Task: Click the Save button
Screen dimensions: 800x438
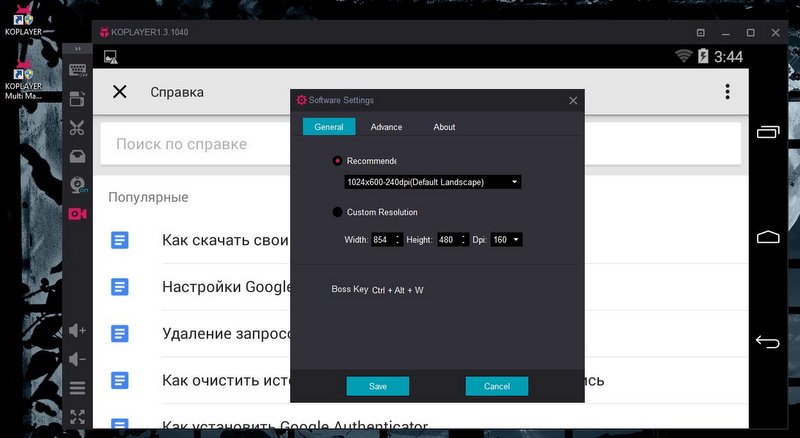Action: click(x=378, y=386)
